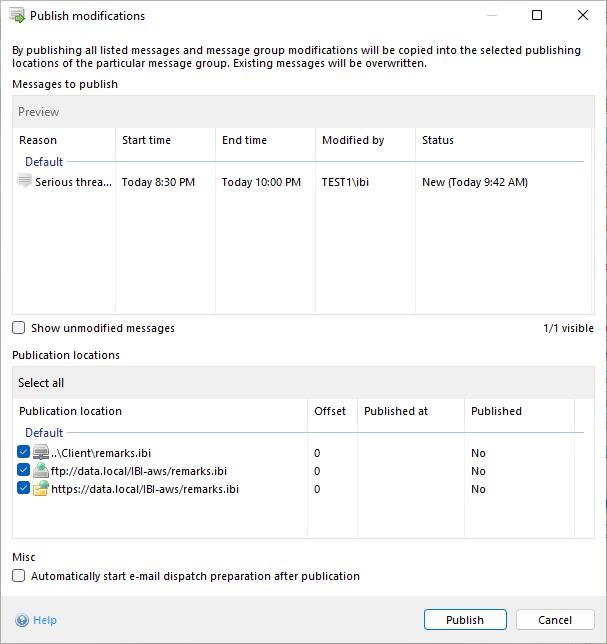
Task: Collapse the Default group in publication locations
Action: [44, 433]
